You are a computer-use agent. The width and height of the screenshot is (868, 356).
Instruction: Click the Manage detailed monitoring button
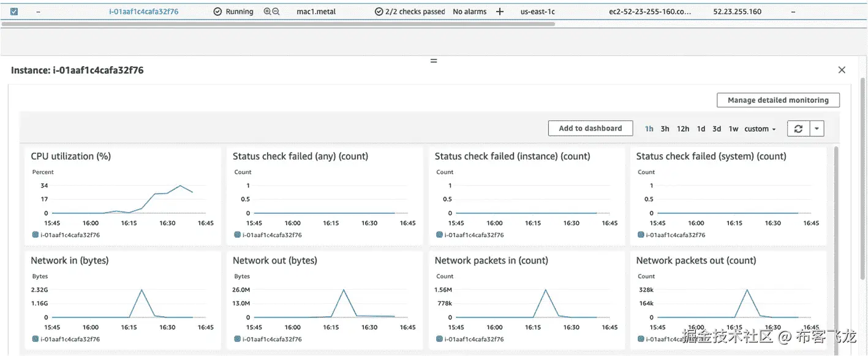click(778, 100)
